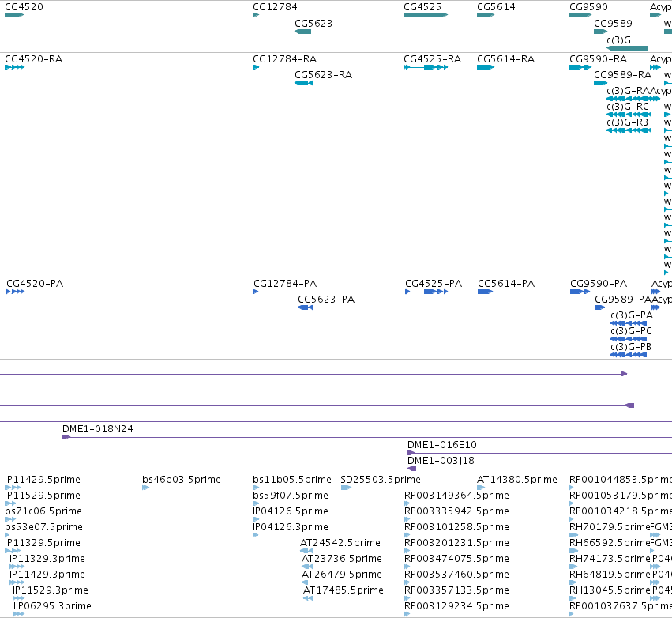Click the CG9589 gene label

click(613, 24)
